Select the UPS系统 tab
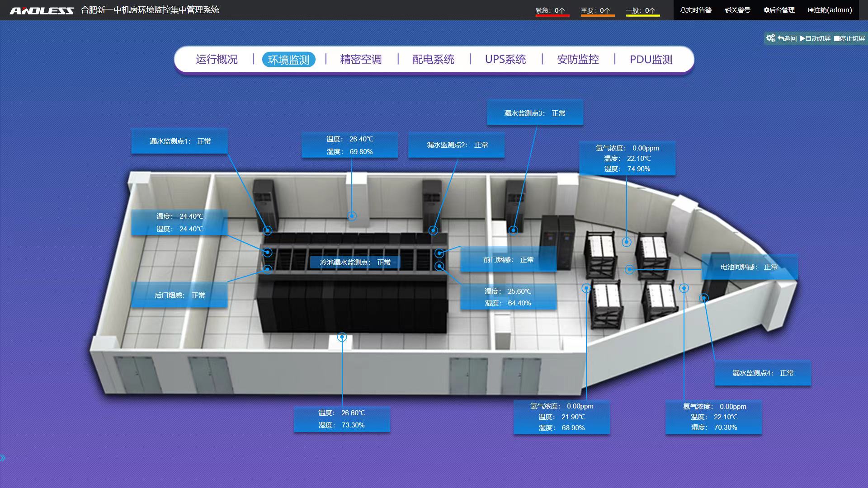Viewport: 868px width, 488px height. [x=505, y=60]
